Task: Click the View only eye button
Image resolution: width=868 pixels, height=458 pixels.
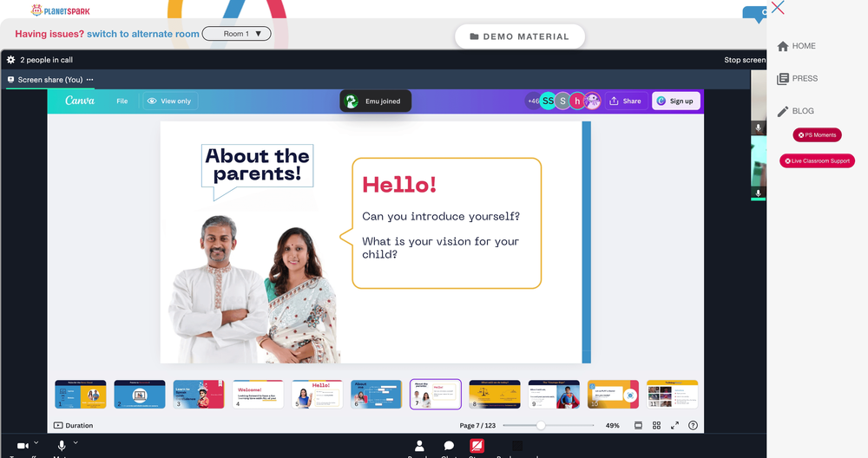Action: (170, 101)
